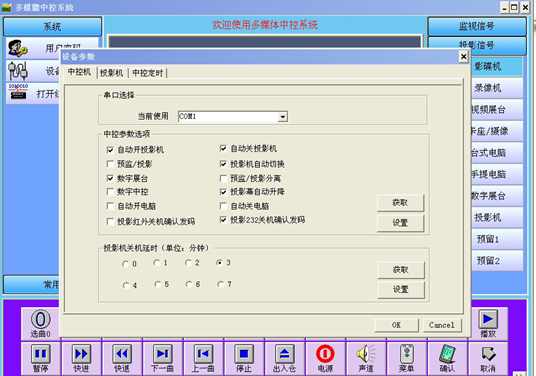Screen dimensions: 536x376
Task: Click the play (播放) icon
Action: pyautogui.click(x=488, y=319)
